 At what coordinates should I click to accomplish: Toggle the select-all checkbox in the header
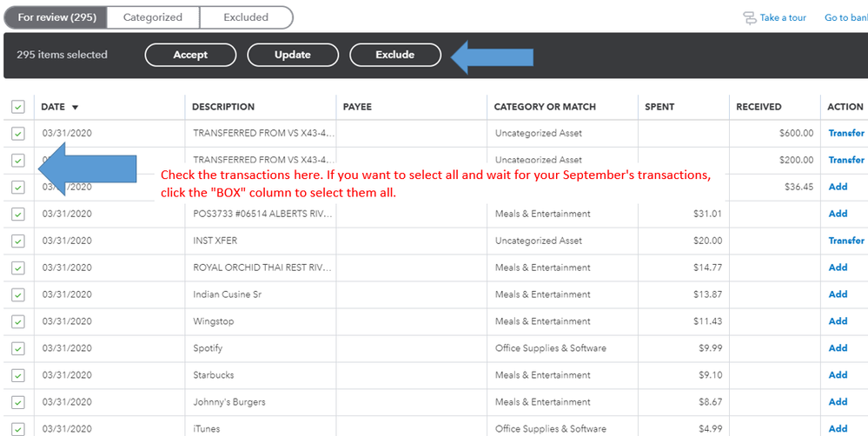[x=18, y=107]
